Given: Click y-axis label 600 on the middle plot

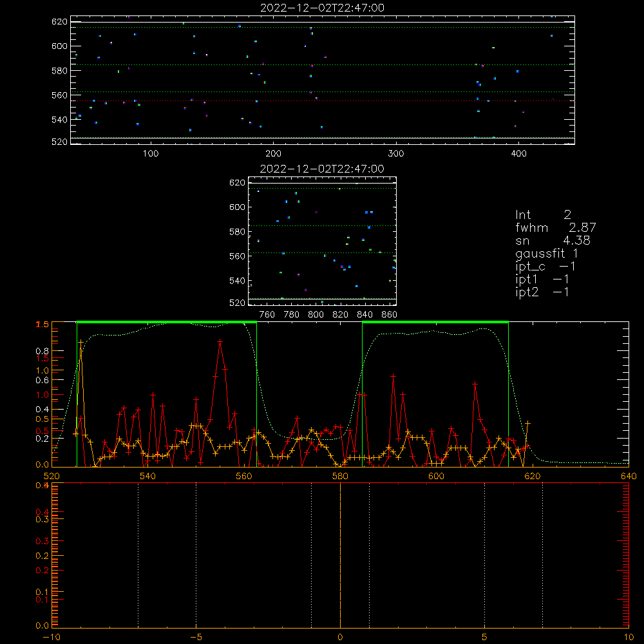Looking at the screenshot, I should click(x=237, y=207).
